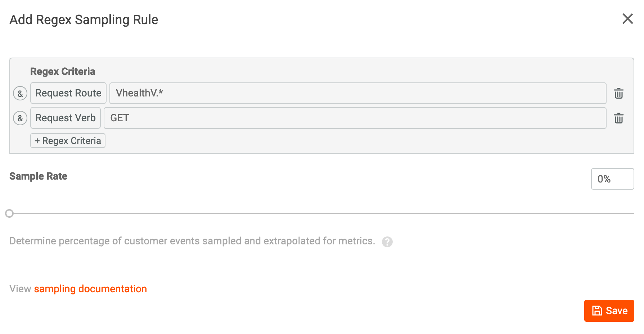Viewport: 644px width, 334px height.
Task: Click the sample rate slider handle
Action: pyautogui.click(x=10, y=213)
